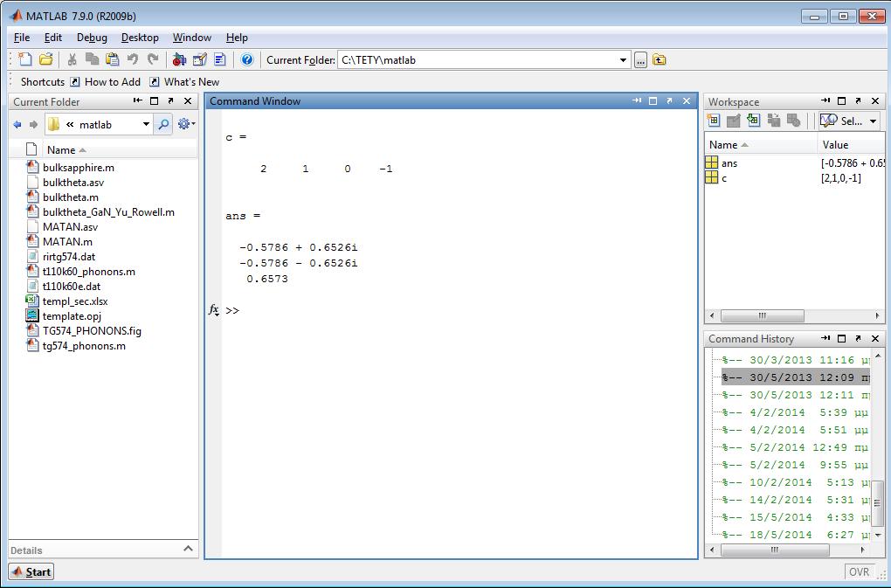The height and width of the screenshot is (588, 891).
Task: Search files with magnifier icon
Action: click(x=163, y=124)
